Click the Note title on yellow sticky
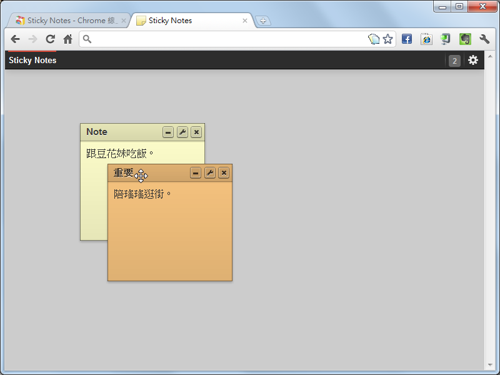 click(97, 132)
